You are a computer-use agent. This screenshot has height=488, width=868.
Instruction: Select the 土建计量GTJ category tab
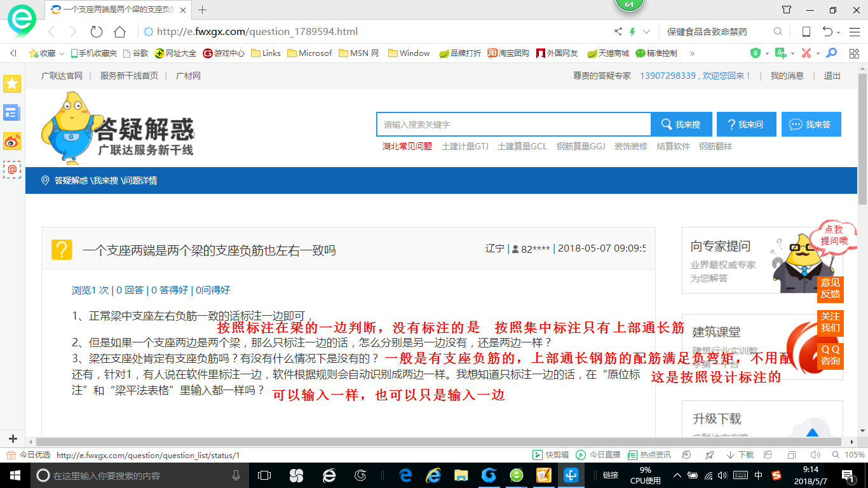coord(465,146)
